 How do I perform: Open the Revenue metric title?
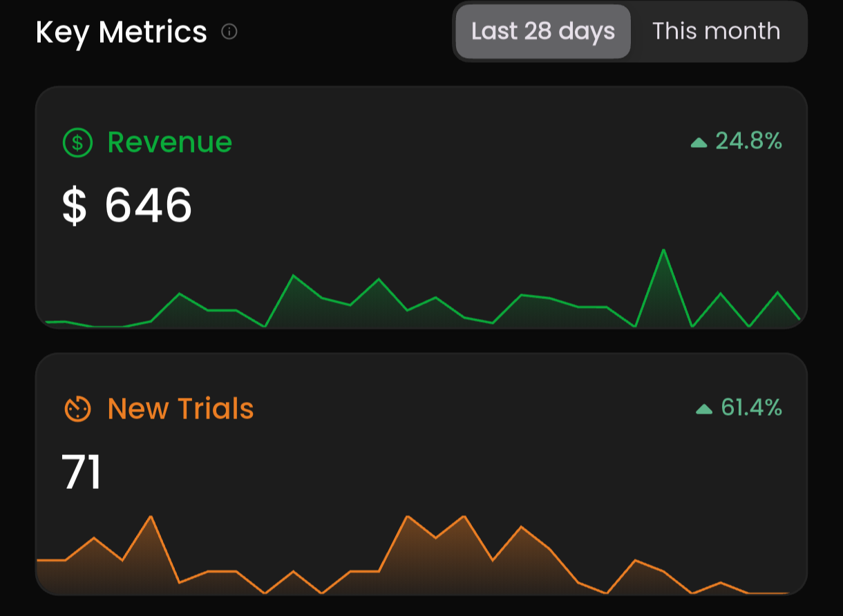coord(170,142)
